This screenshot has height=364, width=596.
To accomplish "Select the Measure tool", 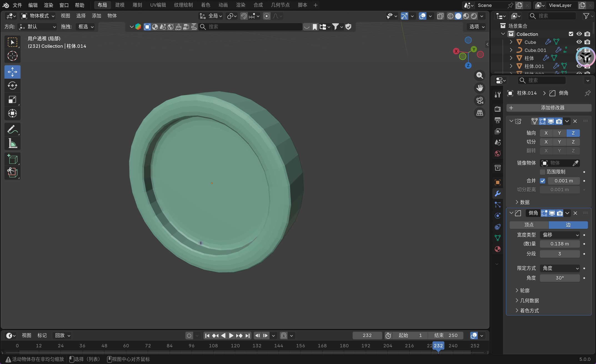I will tap(12, 143).
